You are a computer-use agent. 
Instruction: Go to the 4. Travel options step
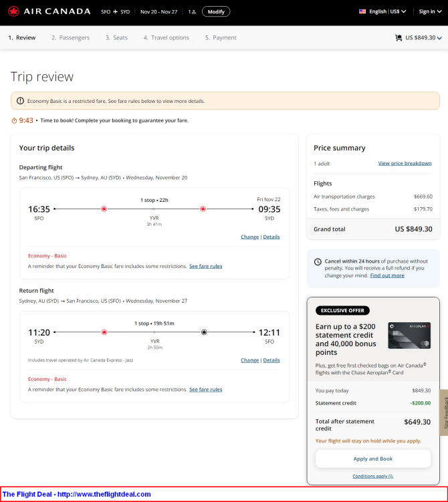(x=166, y=38)
